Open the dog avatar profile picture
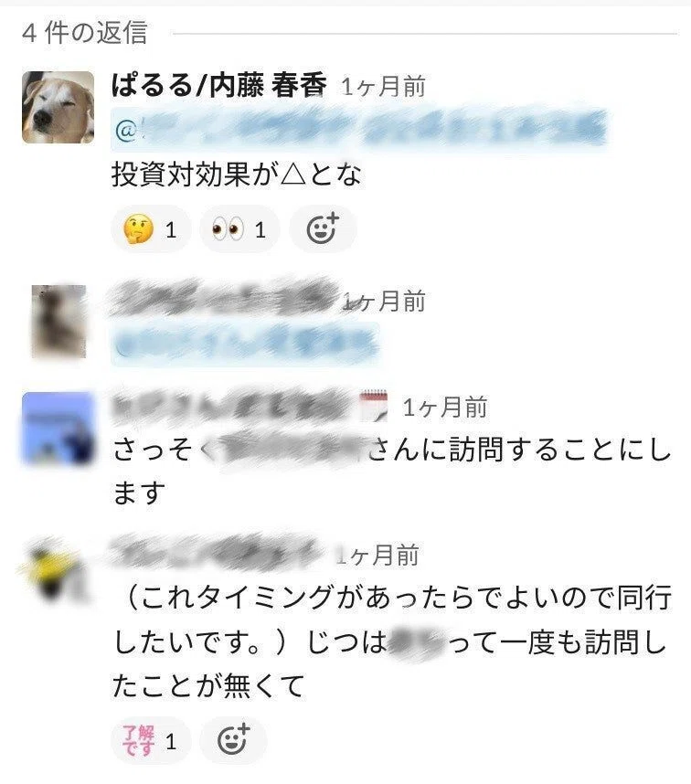The width and height of the screenshot is (691, 784). point(58,107)
